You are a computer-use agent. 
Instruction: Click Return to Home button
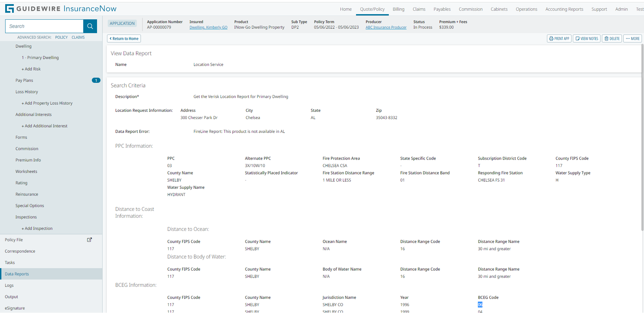coord(124,39)
